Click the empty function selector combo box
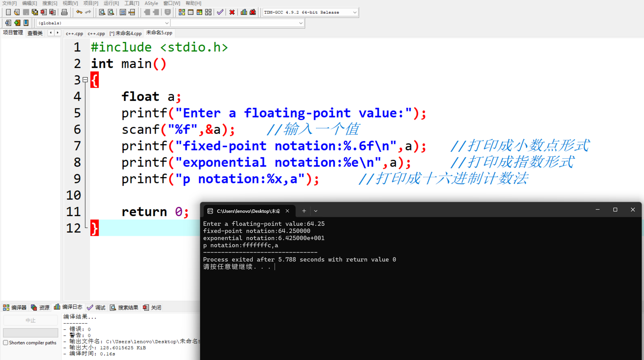644x360 pixels. tap(237, 23)
